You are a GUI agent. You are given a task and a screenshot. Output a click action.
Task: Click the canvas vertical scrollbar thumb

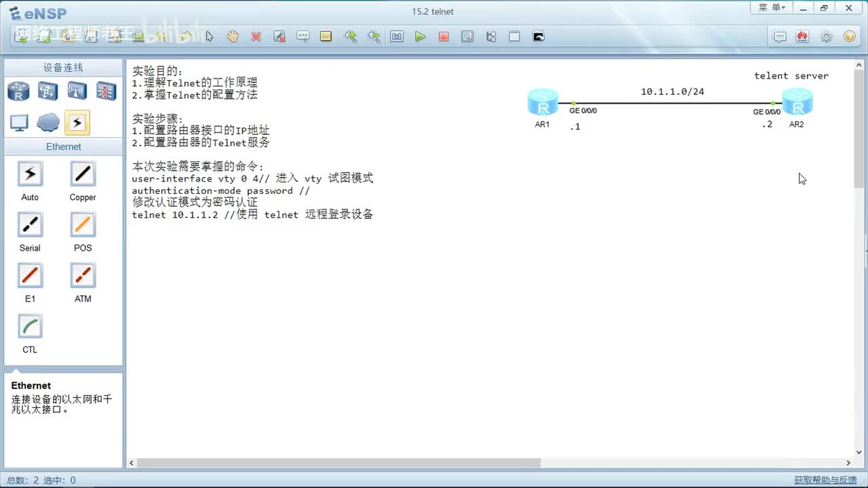859,129
